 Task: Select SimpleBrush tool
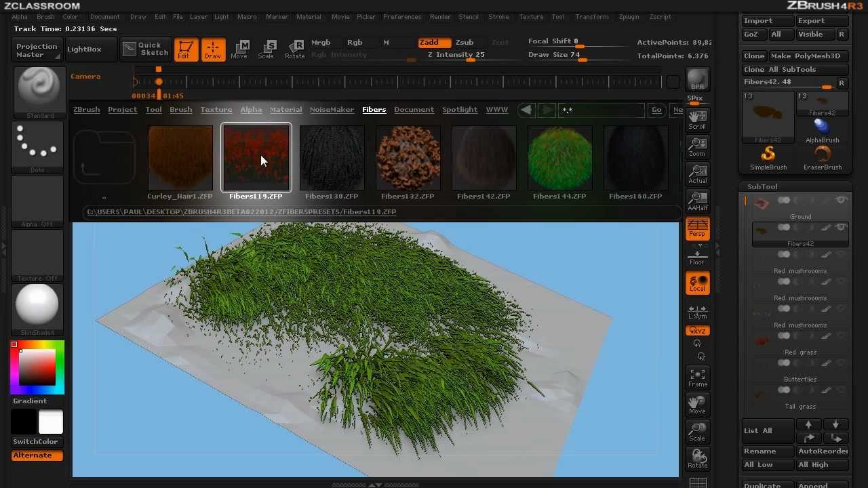point(768,158)
